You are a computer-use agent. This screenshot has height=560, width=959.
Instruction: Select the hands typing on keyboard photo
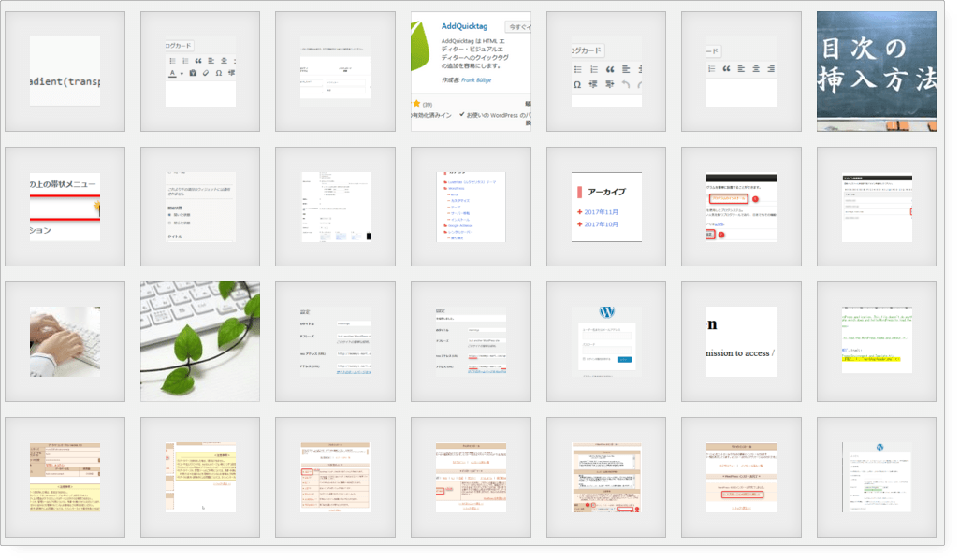click(65, 342)
